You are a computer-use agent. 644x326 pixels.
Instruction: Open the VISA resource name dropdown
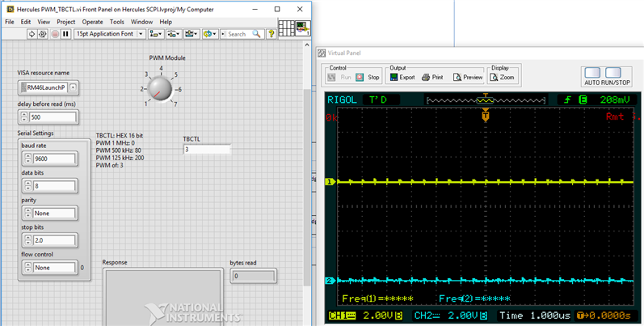[x=73, y=87]
